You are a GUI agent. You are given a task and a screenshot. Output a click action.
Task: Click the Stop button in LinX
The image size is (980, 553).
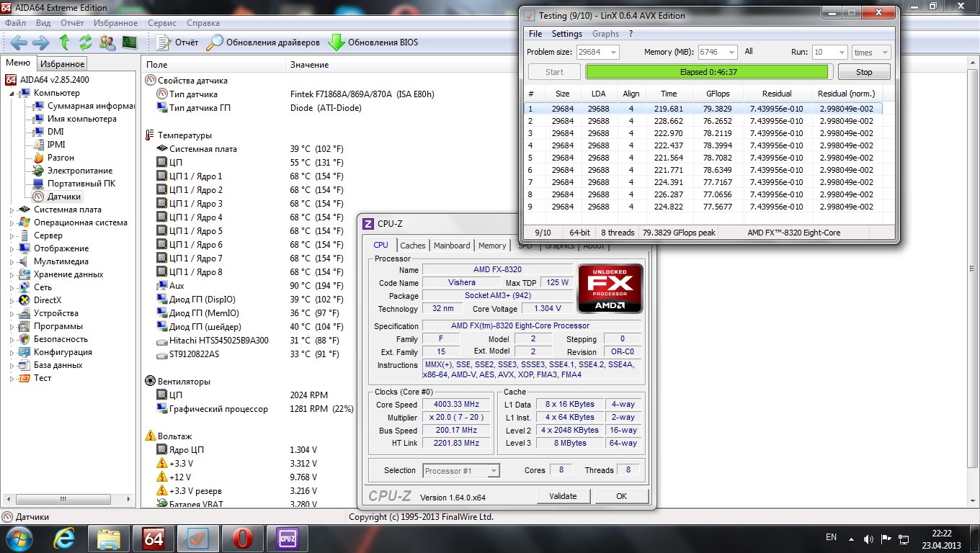click(864, 72)
